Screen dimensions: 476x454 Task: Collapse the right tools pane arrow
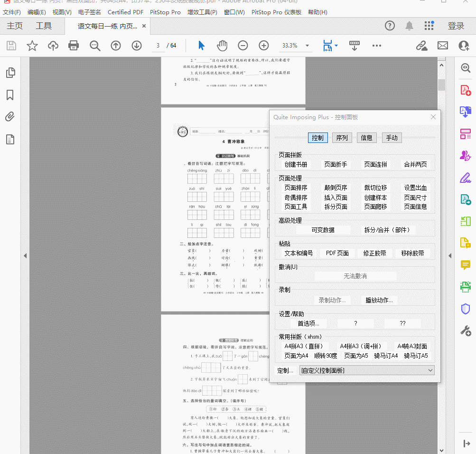(450, 255)
